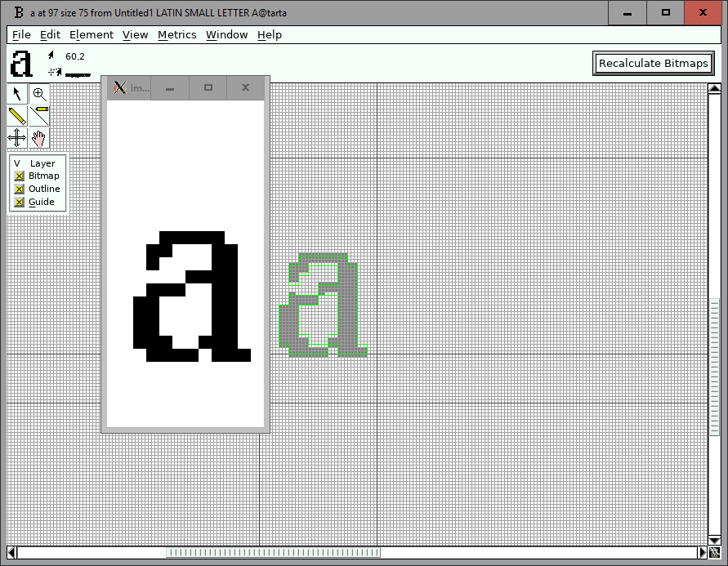
Task: Choose the Line drawing tool
Action: (x=39, y=116)
